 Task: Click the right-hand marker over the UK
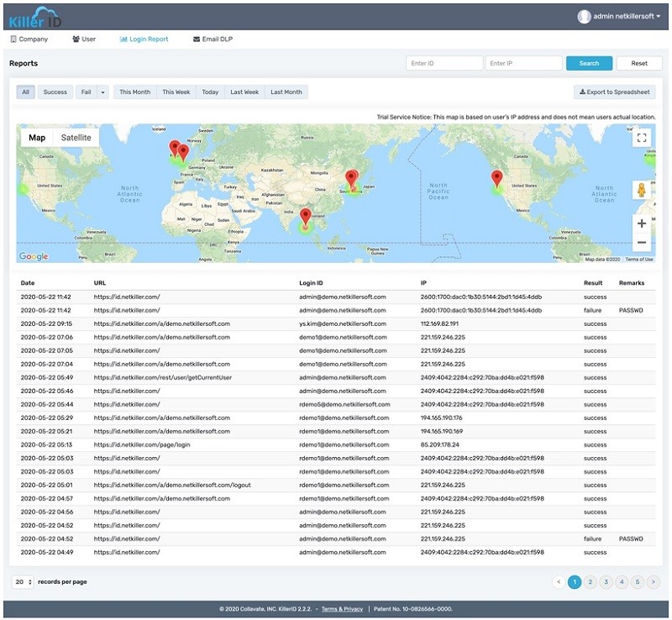pyautogui.click(x=183, y=153)
